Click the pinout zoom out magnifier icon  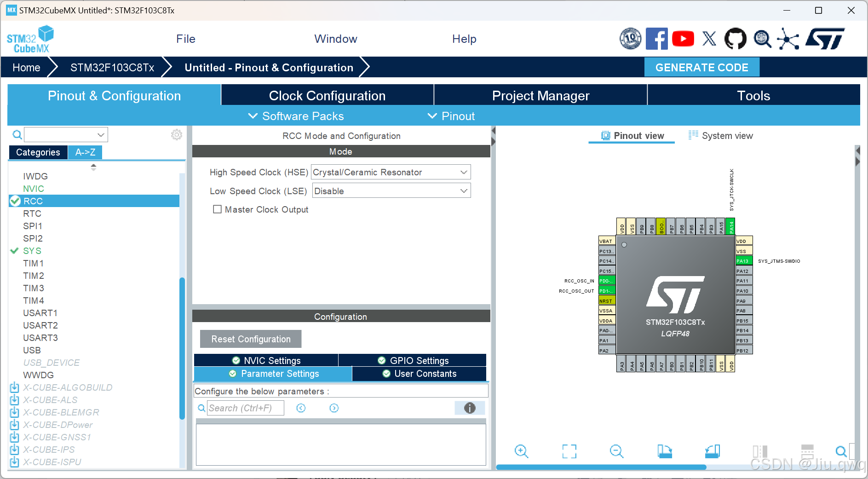coord(616,451)
